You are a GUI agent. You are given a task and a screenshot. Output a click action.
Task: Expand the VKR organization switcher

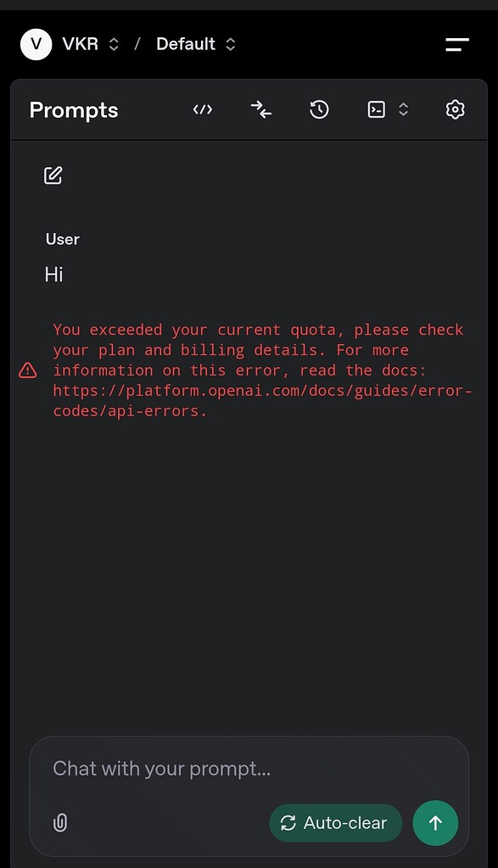click(x=90, y=44)
